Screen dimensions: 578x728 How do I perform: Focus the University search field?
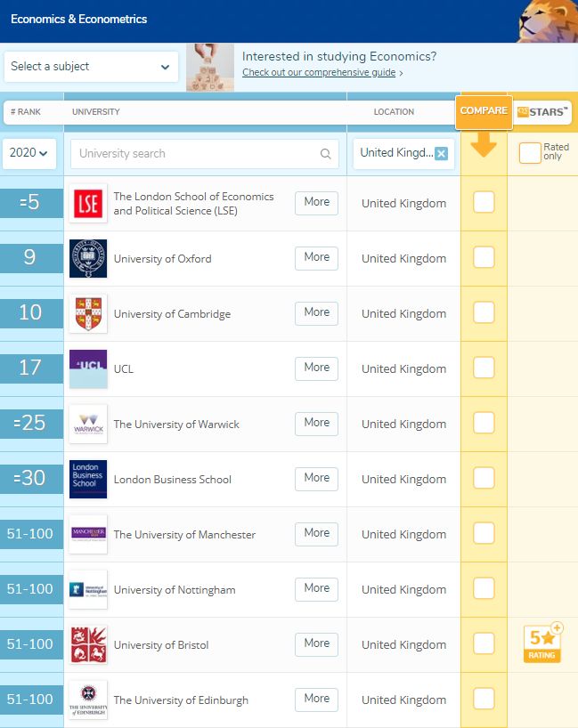[x=196, y=154]
